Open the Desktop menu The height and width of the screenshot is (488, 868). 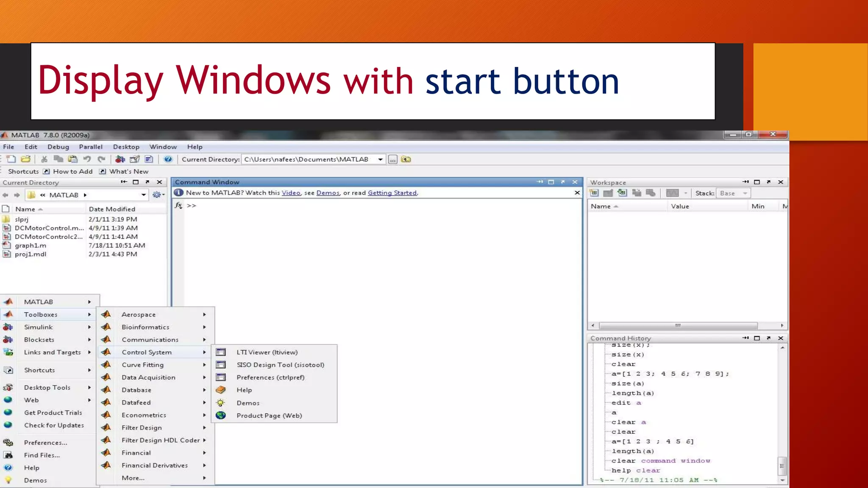126,147
